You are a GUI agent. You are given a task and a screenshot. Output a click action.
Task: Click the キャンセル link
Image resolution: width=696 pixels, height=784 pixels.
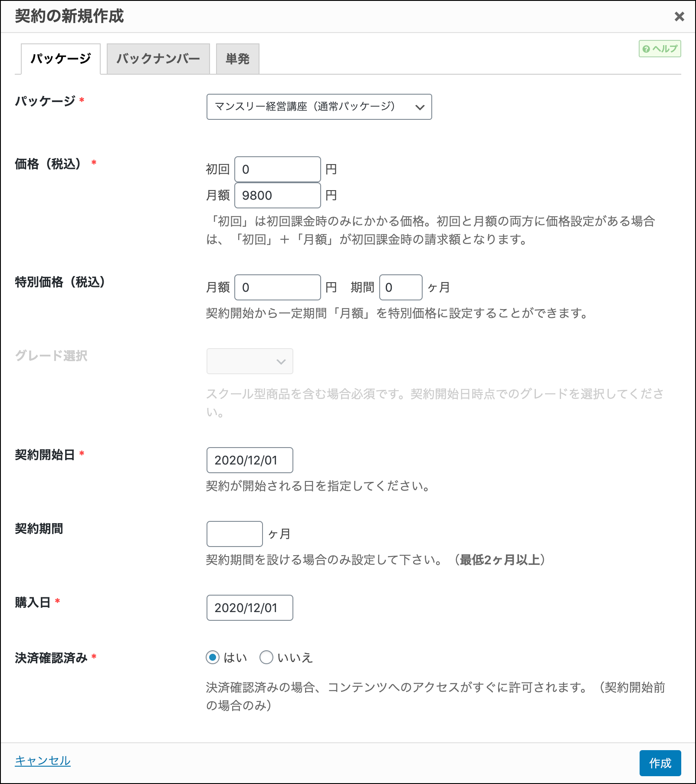[43, 761]
